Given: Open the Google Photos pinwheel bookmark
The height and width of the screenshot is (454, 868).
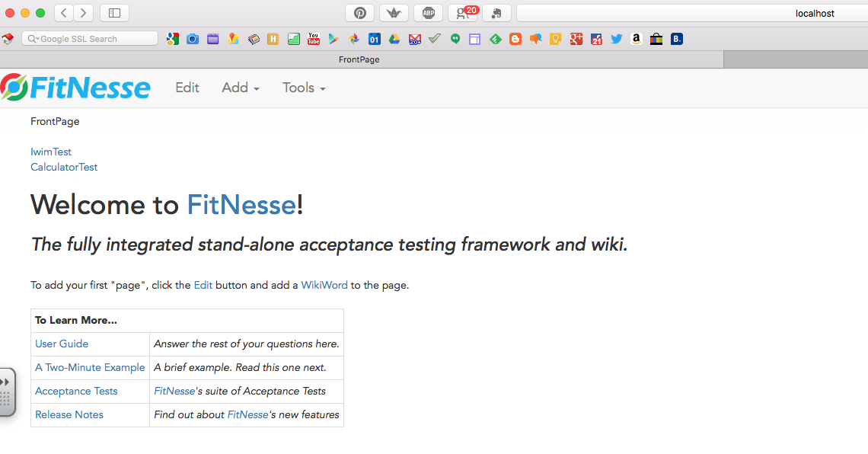Looking at the screenshot, I should coord(354,39).
